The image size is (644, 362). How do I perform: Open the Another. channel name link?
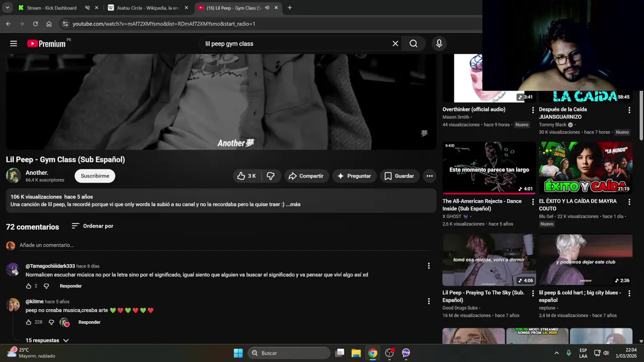[37, 172]
